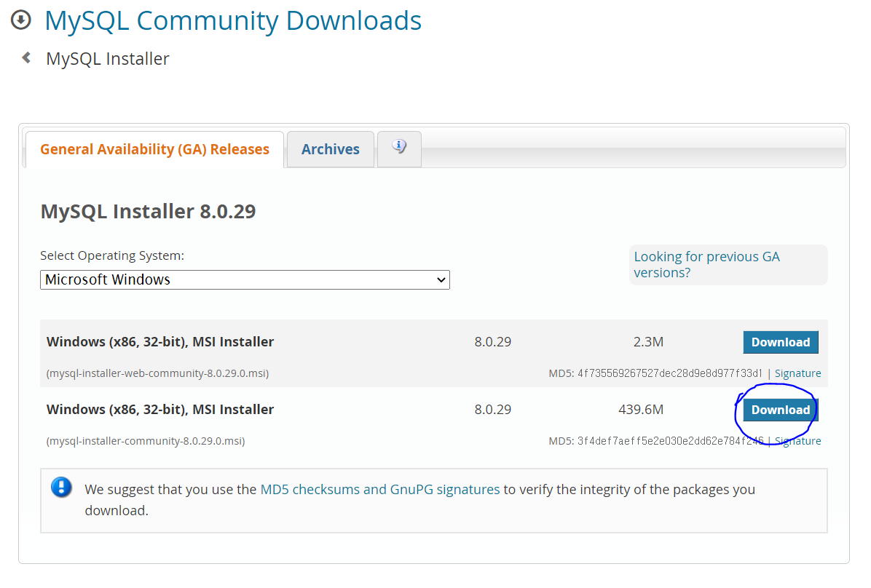Click the MSI Installer title in the 2.3M row
This screenshot has height=588, width=871.
coord(160,341)
